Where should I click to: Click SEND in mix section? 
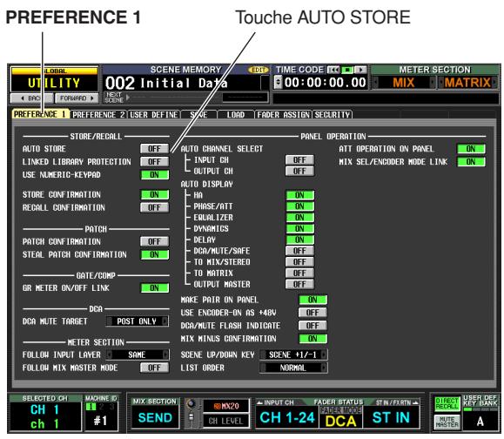[155, 417]
